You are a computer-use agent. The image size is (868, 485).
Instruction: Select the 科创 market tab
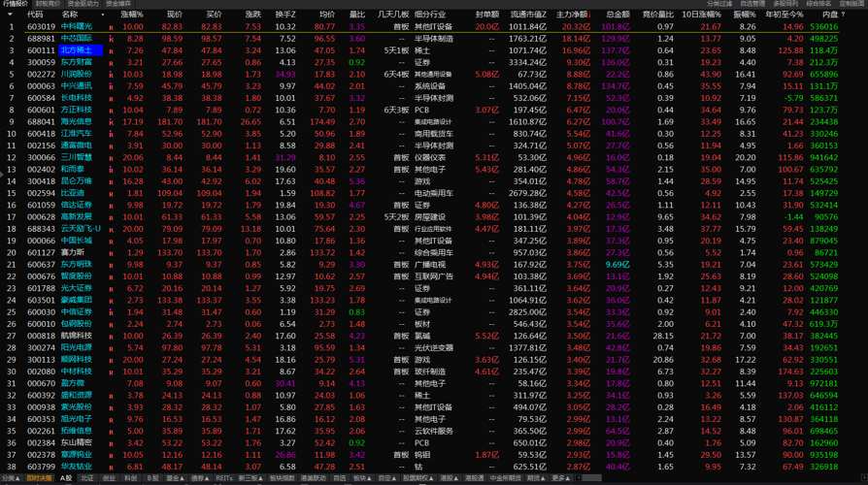(x=131, y=478)
